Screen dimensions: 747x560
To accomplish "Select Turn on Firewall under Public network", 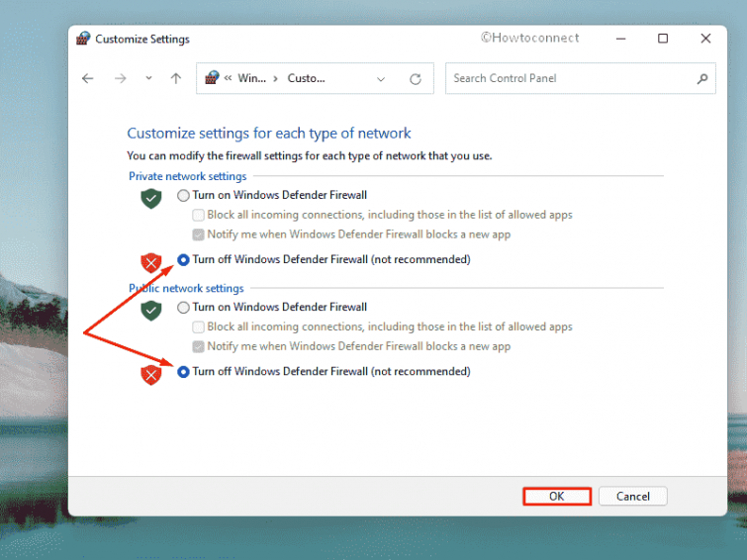I will pos(183,308).
